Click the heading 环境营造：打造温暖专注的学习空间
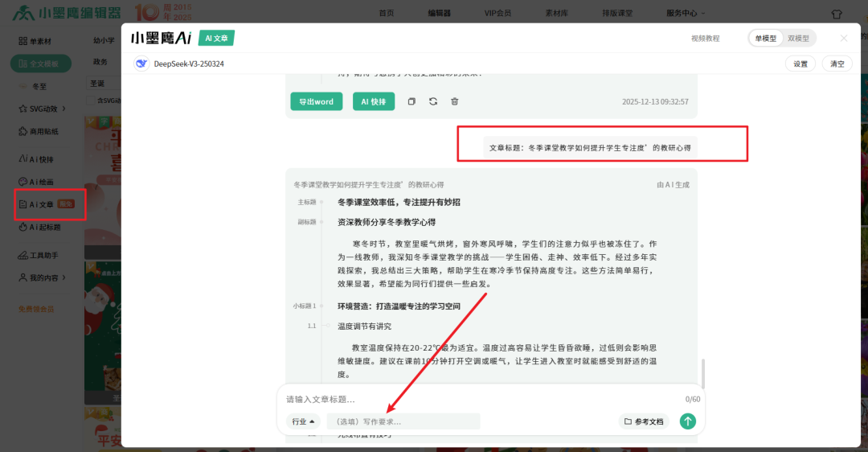Viewport: 868px width, 452px height. [x=399, y=306]
